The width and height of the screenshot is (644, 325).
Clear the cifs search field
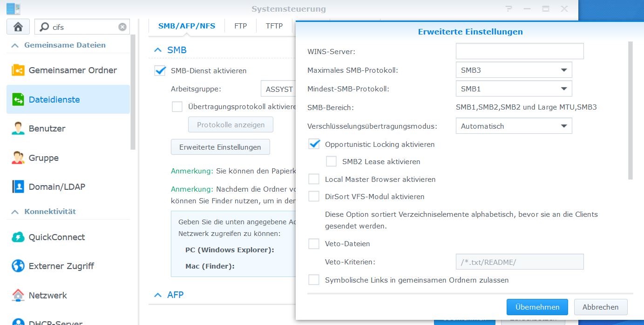(x=122, y=27)
